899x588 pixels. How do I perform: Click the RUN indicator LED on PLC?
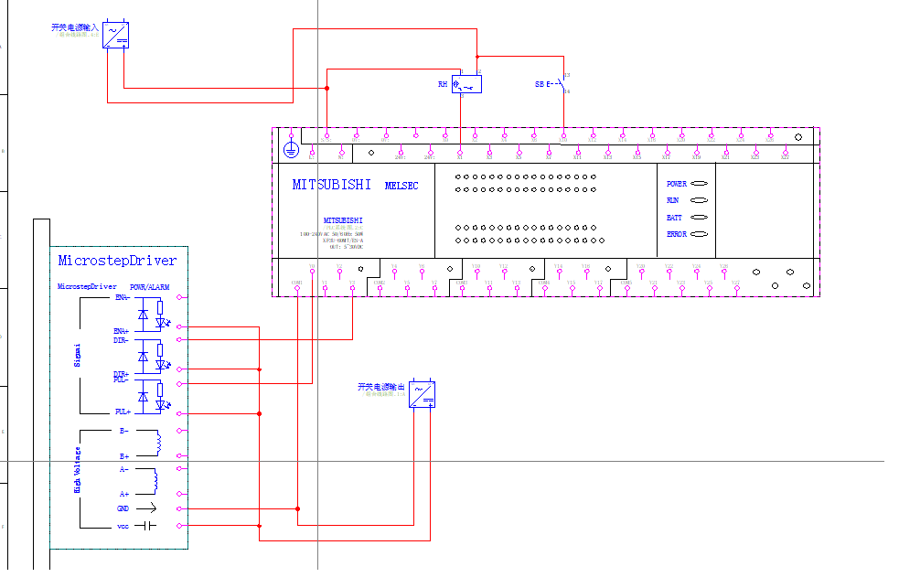700,200
